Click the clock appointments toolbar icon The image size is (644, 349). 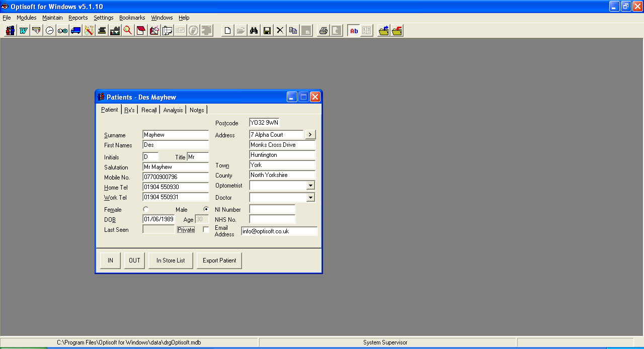click(49, 31)
